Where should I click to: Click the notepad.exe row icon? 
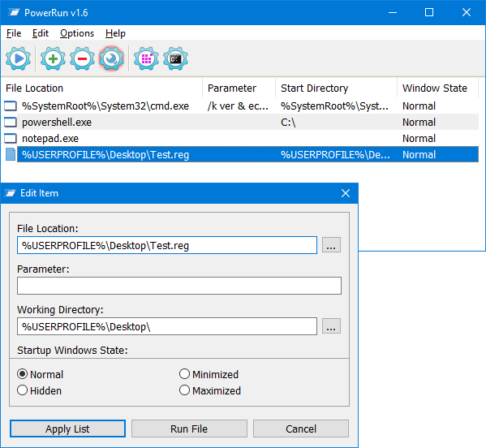click(11, 138)
